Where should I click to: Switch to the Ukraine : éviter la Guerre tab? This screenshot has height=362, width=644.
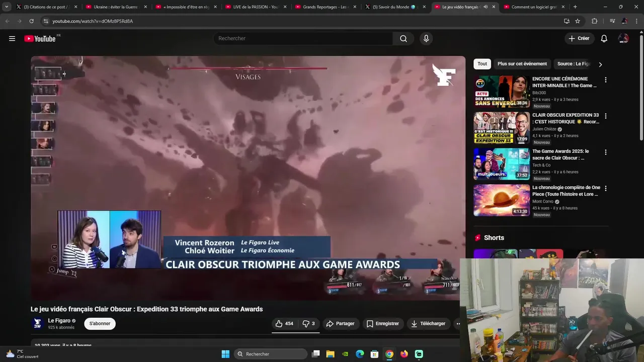coord(117,7)
